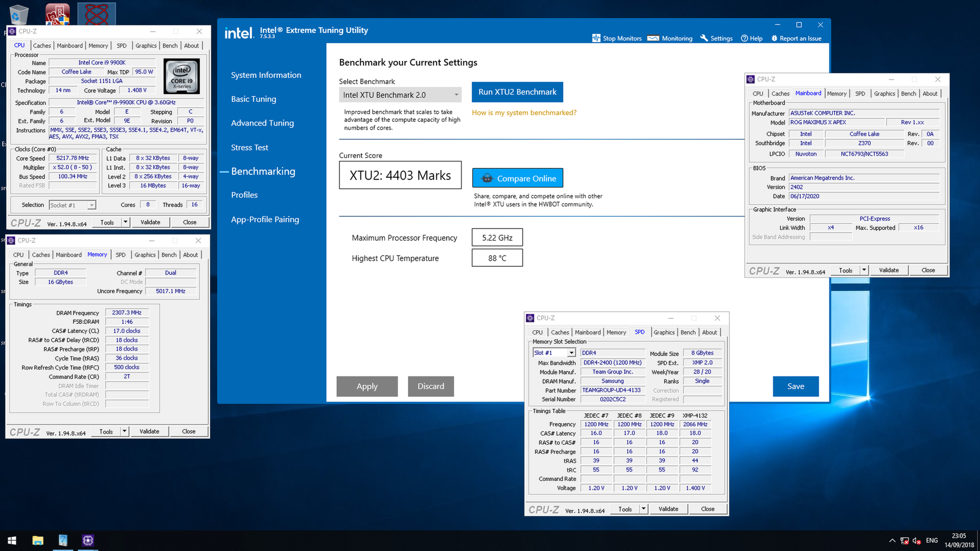Click network status tray icon
980x551 pixels.
pos(904,541)
